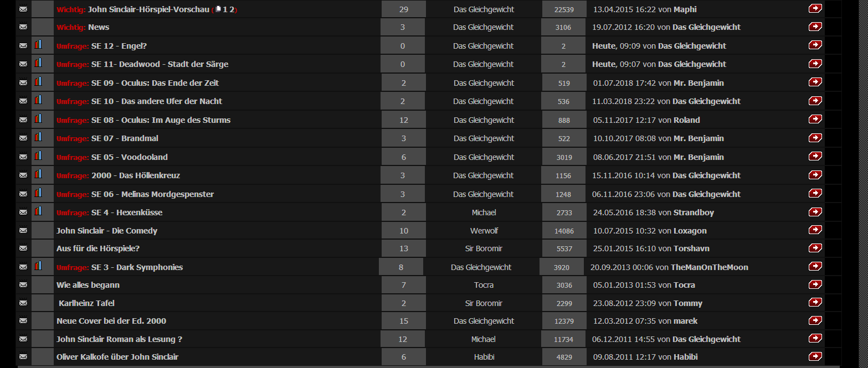This screenshot has height=368, width=868.
Task: Click last-post arrow for Aus für die Hörspiele?
Action: pos(815,248)
